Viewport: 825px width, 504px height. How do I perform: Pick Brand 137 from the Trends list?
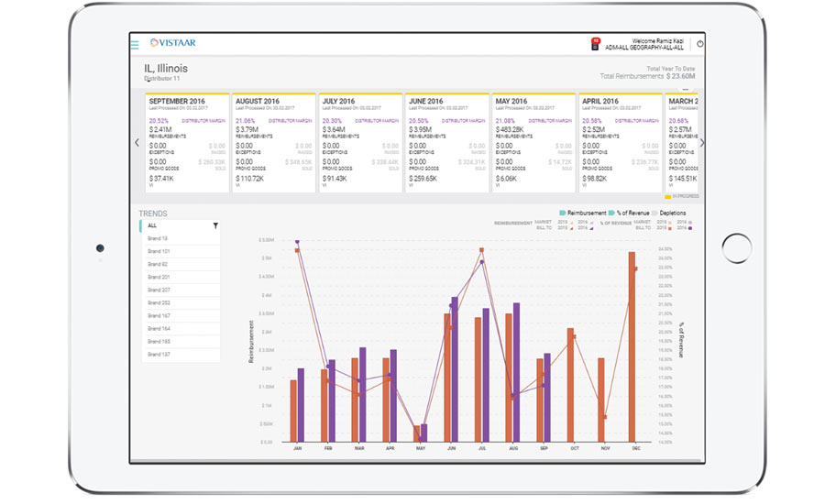click(180, 354)
